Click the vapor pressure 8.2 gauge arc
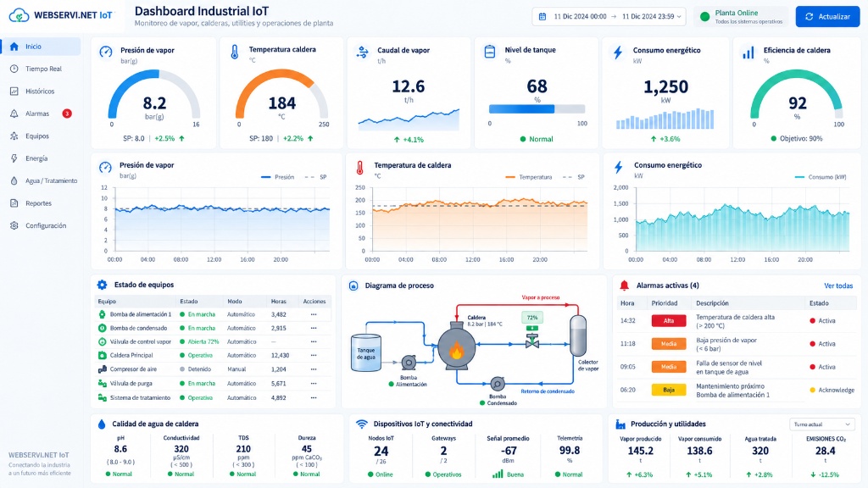 click(154, 93)
